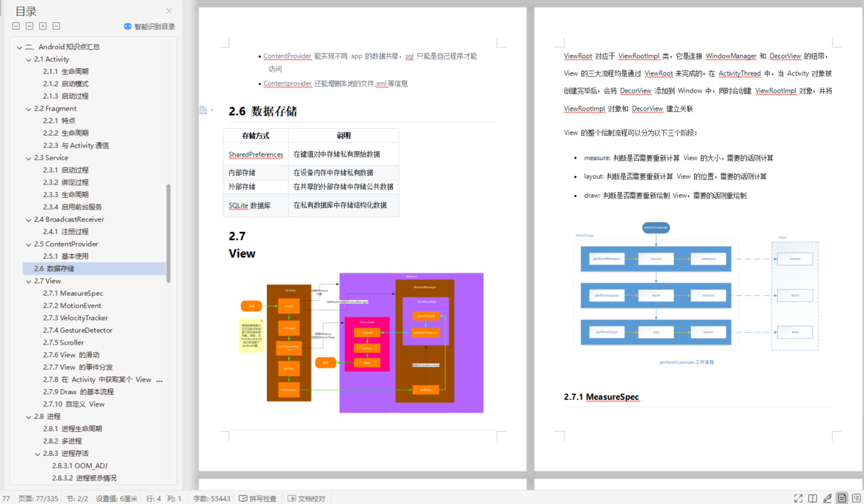The image size is (864, 504).
Task: Click the blue smart recognition robot icon
Action: 128,26
